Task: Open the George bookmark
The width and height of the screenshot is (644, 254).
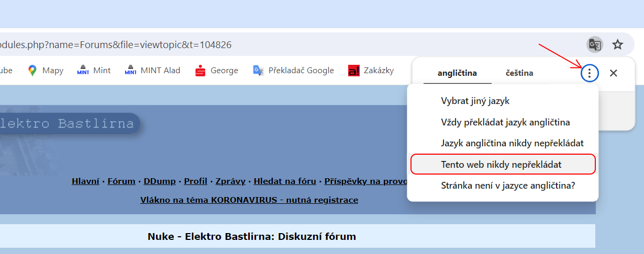Action: click(217, 71)
